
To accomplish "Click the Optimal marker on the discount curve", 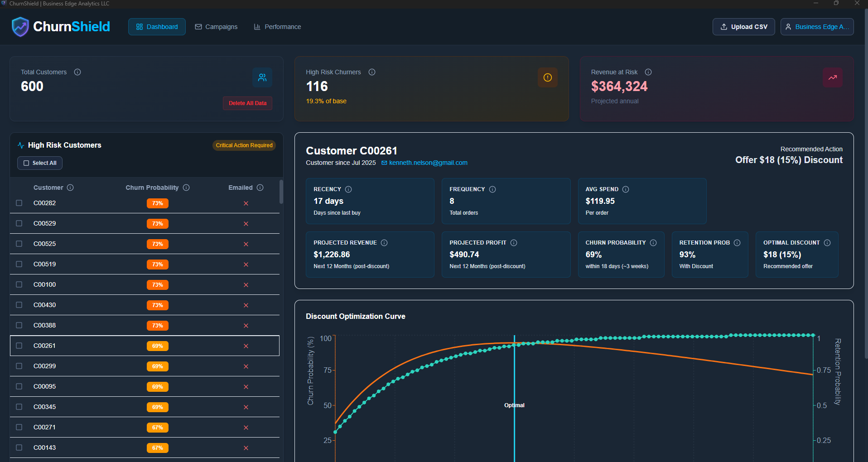I will click(514, 405).
